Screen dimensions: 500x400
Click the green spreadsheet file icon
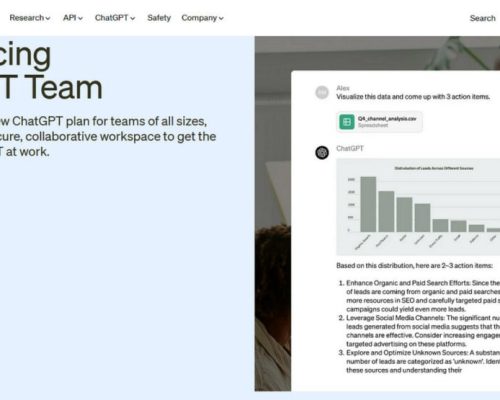347,122
